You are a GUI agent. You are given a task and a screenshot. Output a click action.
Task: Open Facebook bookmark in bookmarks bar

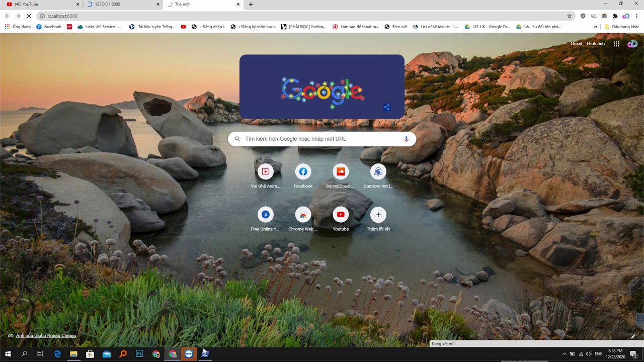coord(49,27)
